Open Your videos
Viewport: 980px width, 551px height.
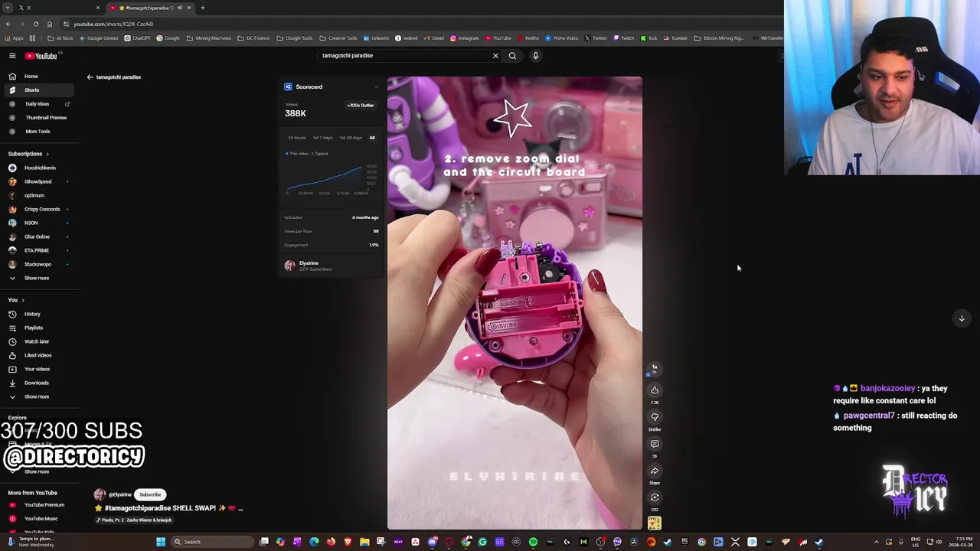tap(37, 369)
